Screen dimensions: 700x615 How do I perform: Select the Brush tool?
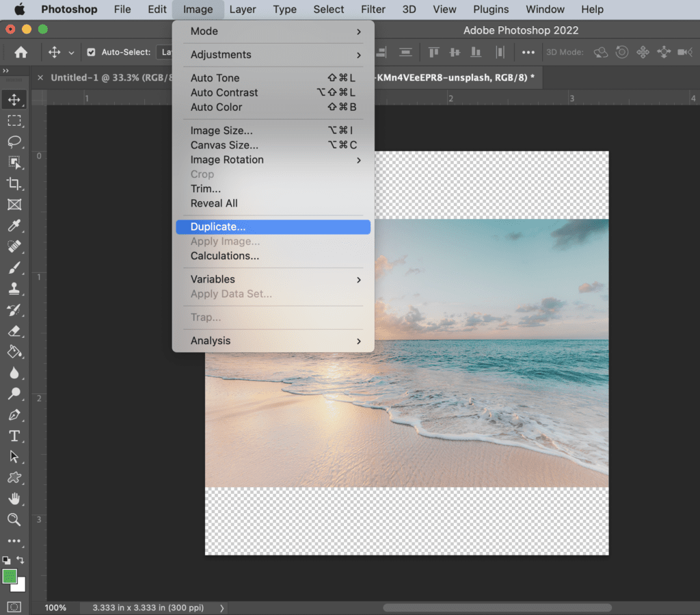click(x=14, y=267)
